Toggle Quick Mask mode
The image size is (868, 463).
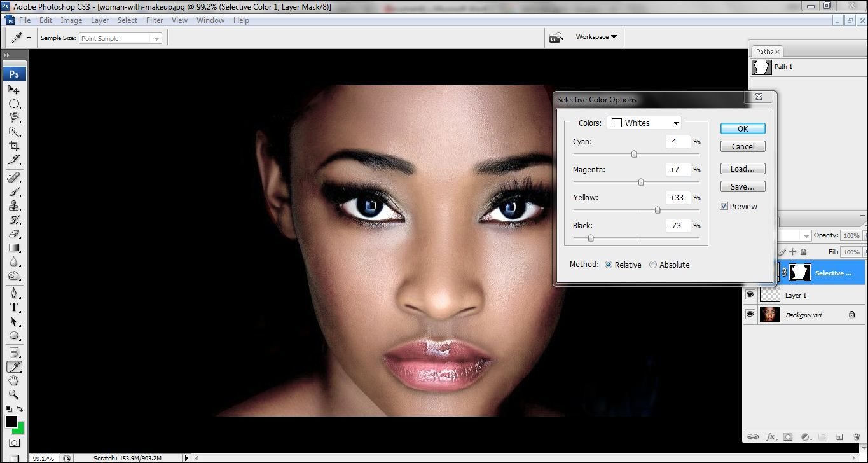pyautogui.click(x=14, y=443)
